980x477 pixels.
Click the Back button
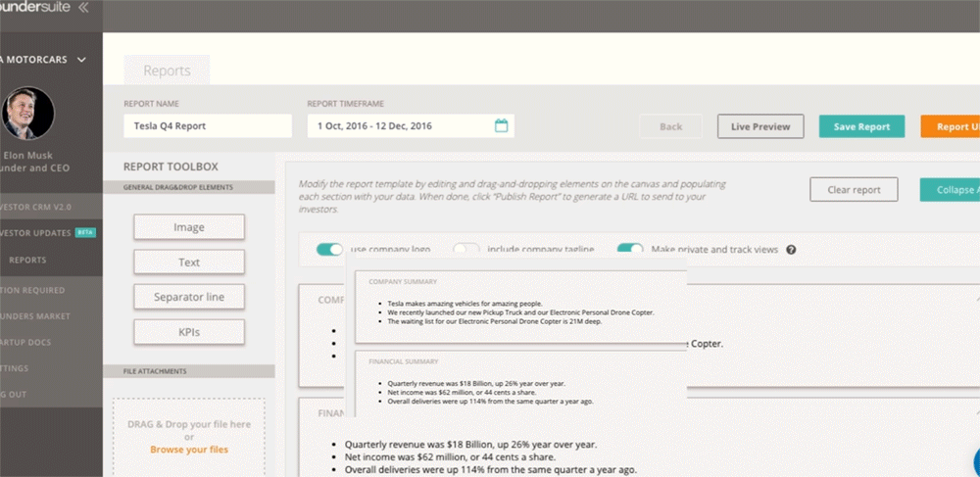[670, 126]
